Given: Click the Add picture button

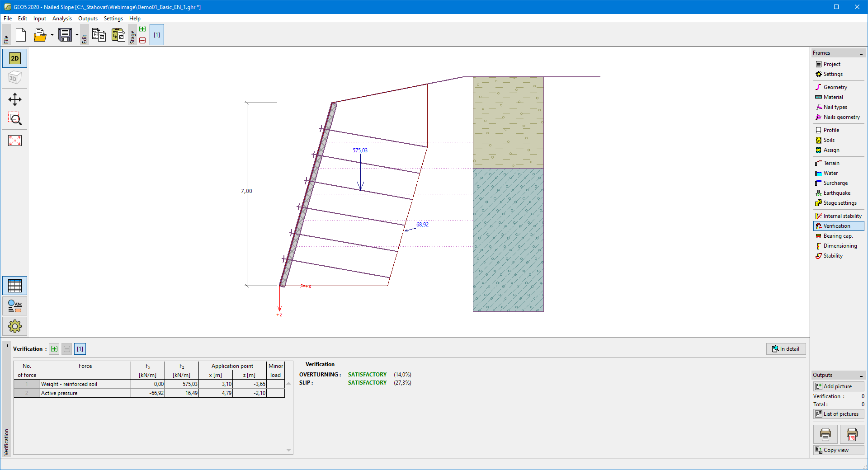Looking at the screenshot, I should (838, 386).
